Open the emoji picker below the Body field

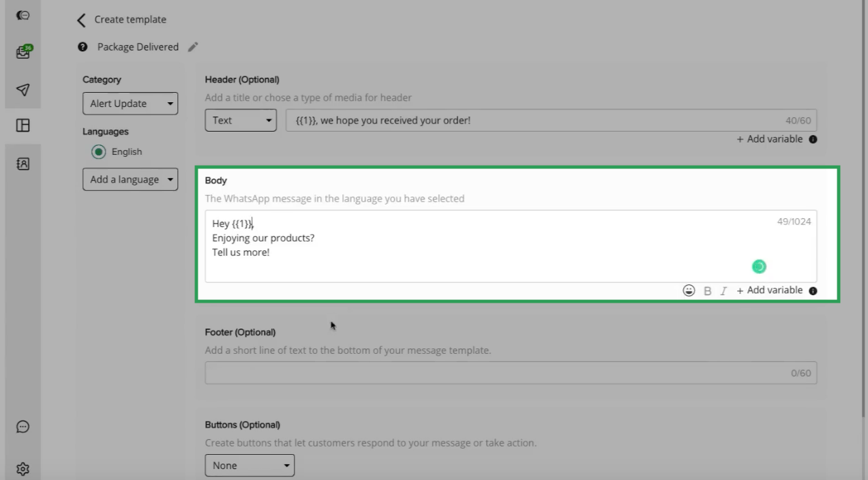(688, 290)
